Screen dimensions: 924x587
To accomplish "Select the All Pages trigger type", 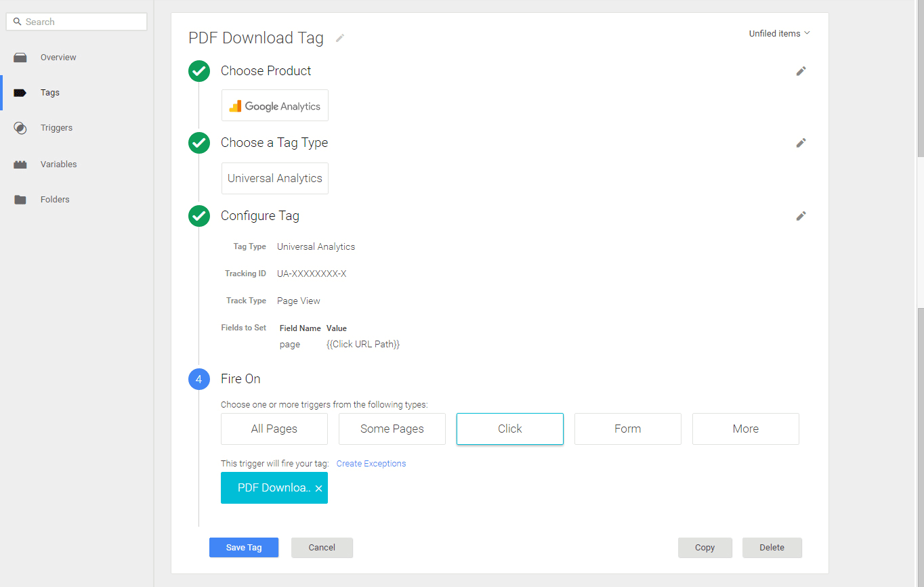I will [274, 429].
